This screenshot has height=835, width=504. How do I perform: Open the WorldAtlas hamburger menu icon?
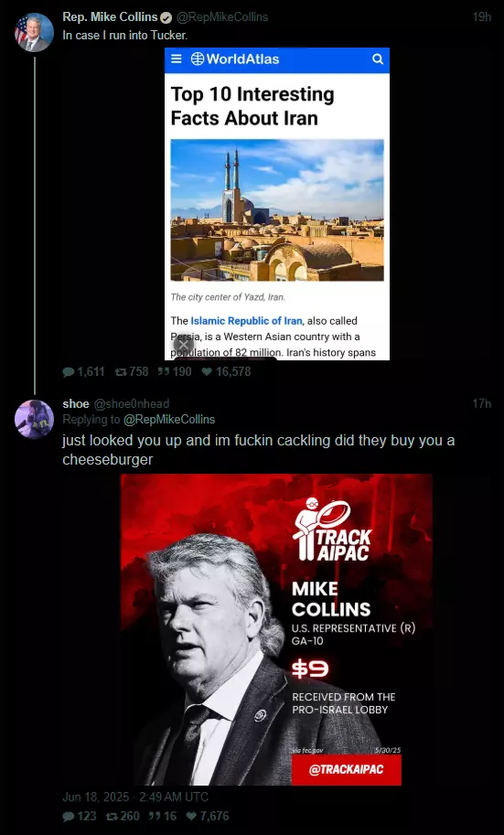click(x=176, y=59)
